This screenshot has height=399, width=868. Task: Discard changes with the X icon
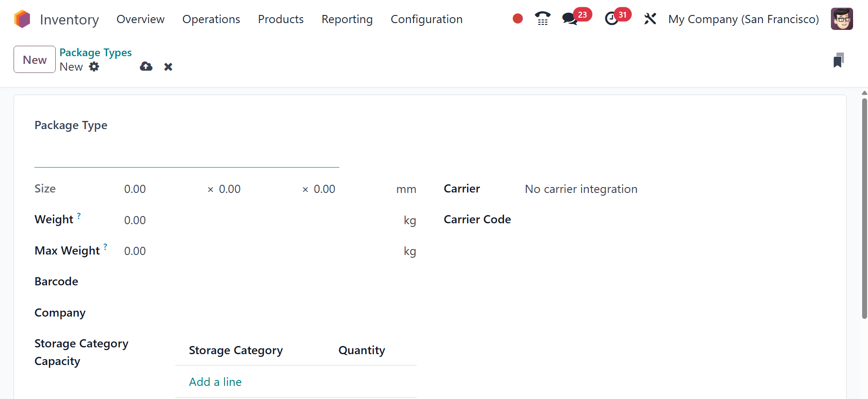coord(168,67)
